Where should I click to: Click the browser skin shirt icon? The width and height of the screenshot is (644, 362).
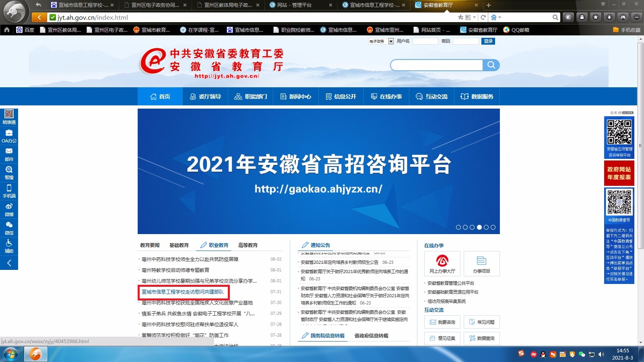point(603,4)
